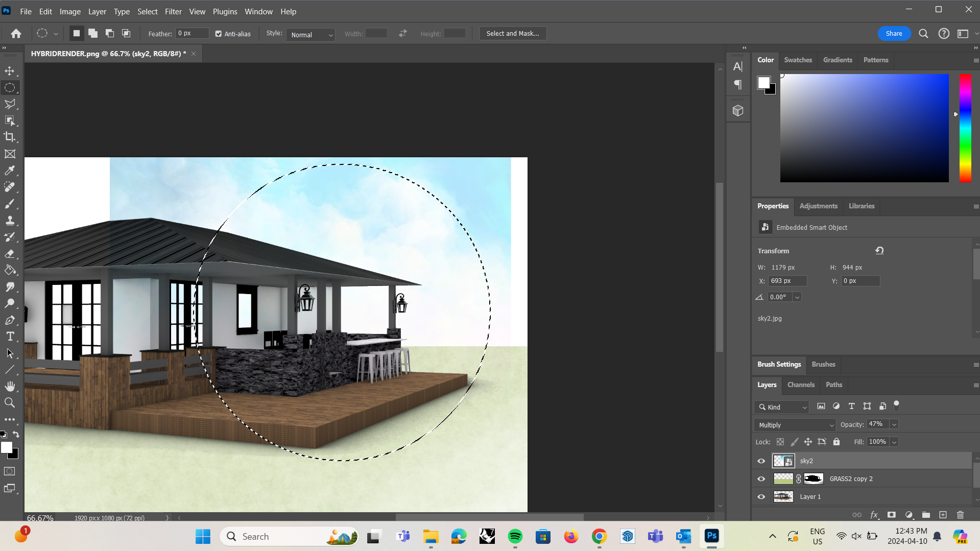This screenshot has width=980, height=551.
Task: Switch to the Swatches tab
Action: point(798,60)
